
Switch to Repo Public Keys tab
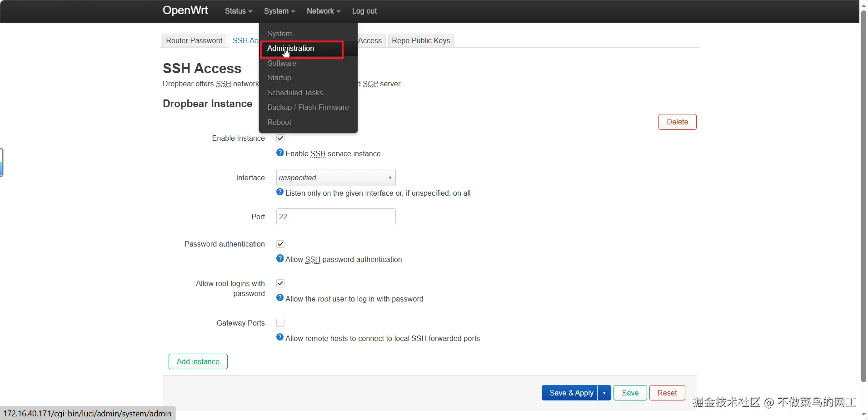(x=421, y=40)
